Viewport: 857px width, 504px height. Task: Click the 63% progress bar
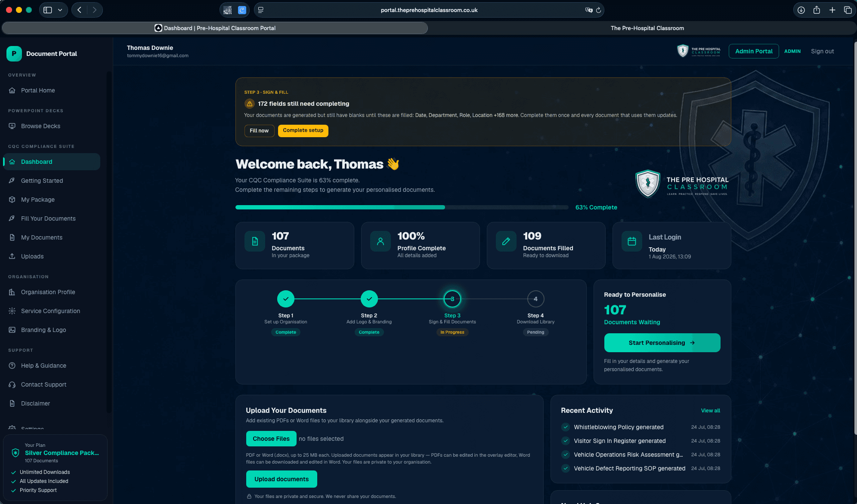click(x=402, y=207)
